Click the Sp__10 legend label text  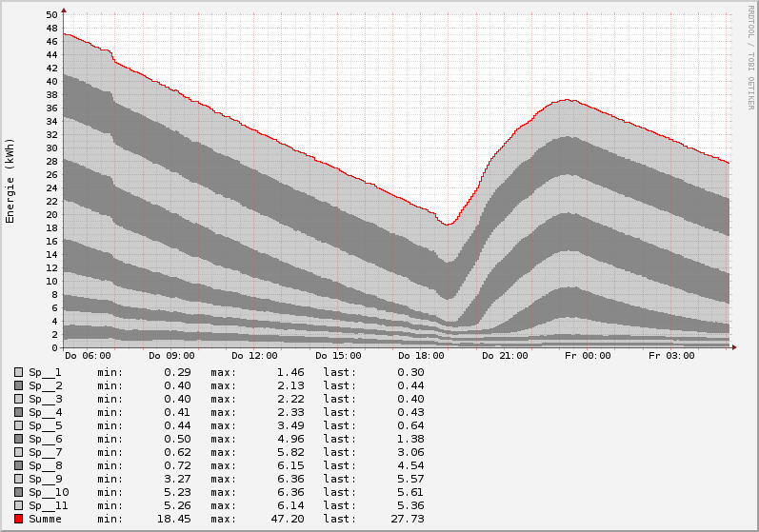pos(49,492)
